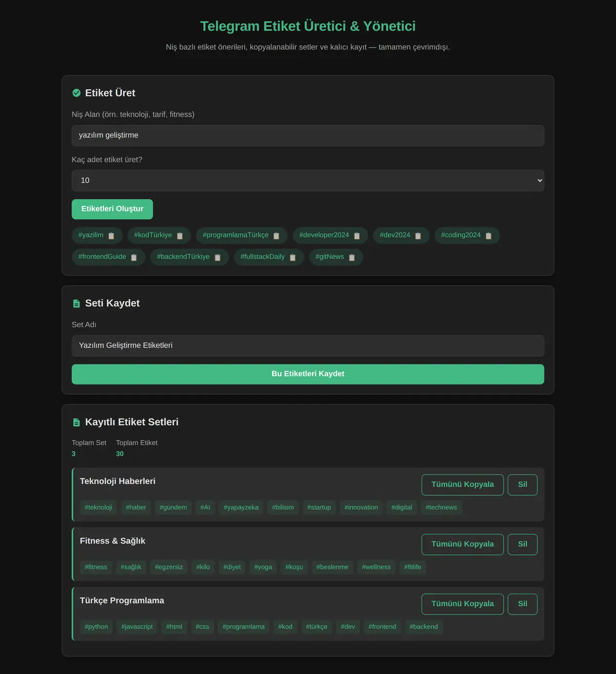
Task: Select the #yoga tag
Action: coord(263,567)
